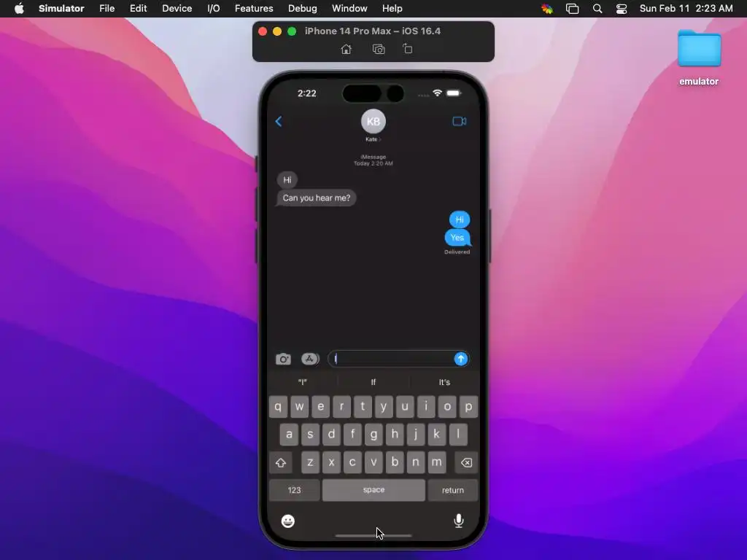Open the I/O menu
Viewport: 747px width, 560px height.
[214, 9]
